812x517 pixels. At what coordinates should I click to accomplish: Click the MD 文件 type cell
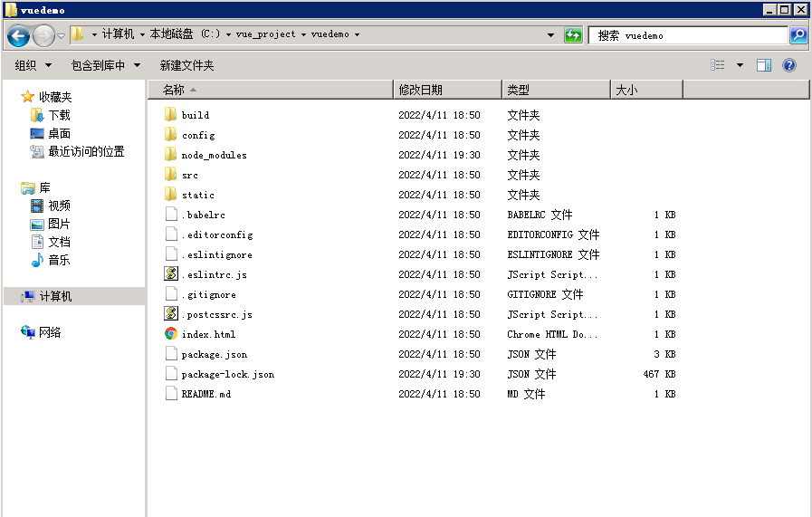pos(526,394)
